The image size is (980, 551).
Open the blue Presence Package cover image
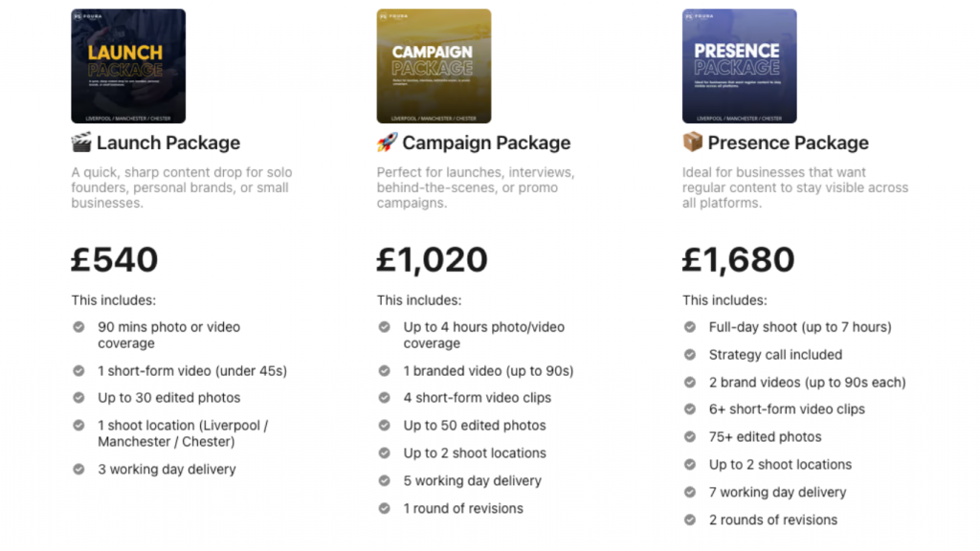(x=739, y=66)
